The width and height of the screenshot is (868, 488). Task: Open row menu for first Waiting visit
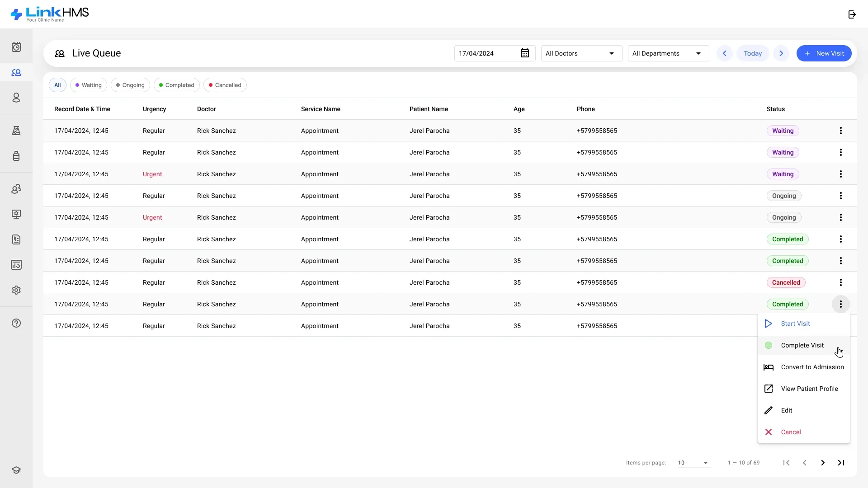(x=840, y=131)
